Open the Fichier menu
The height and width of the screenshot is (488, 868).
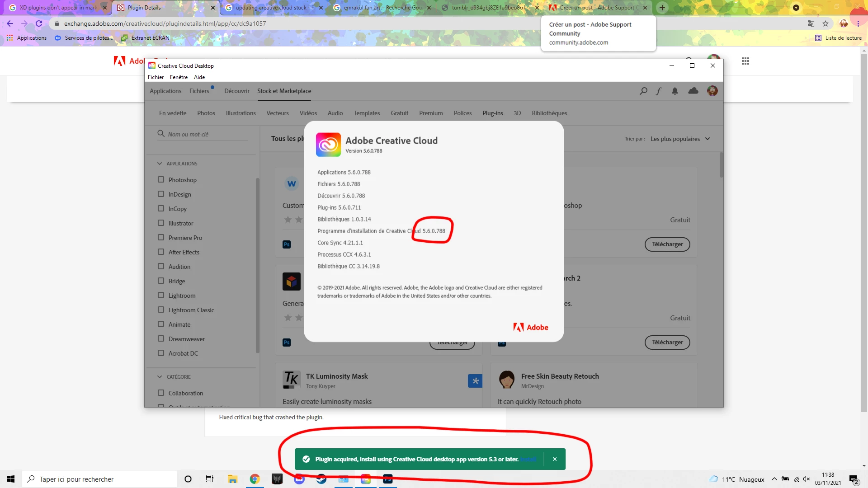(x=156, y=77)
